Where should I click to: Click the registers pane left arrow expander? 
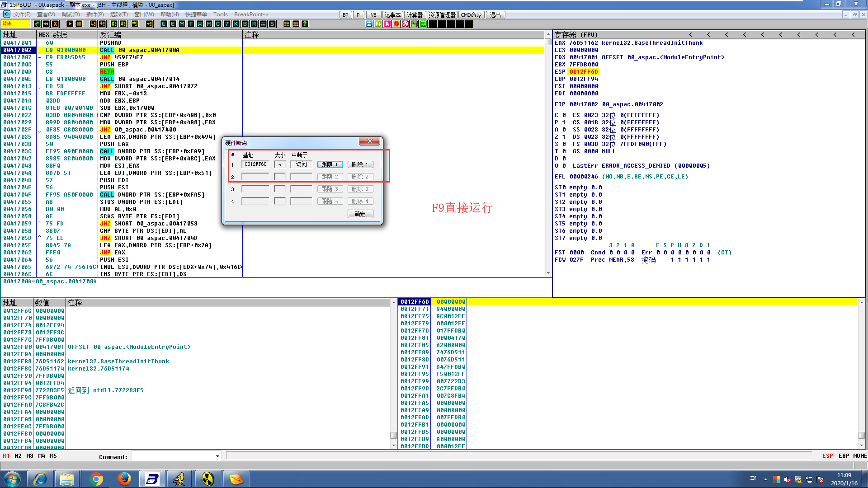pos(690,35)
